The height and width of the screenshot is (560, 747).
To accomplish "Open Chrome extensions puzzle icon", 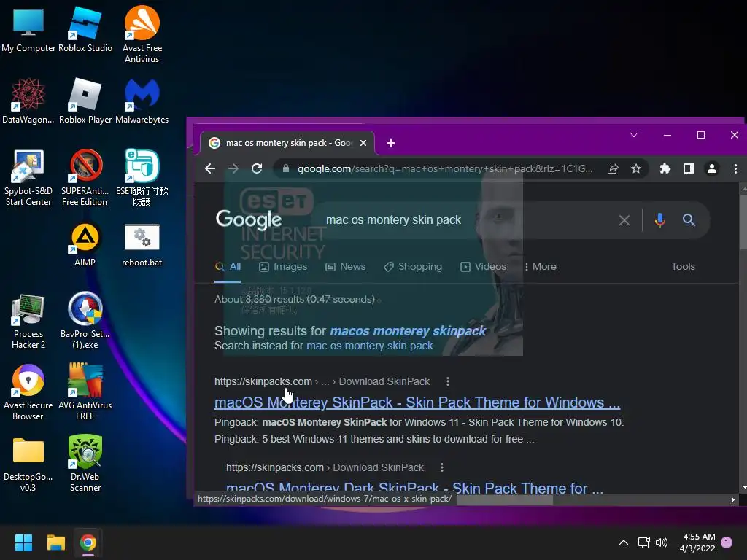I will (665, 168).
